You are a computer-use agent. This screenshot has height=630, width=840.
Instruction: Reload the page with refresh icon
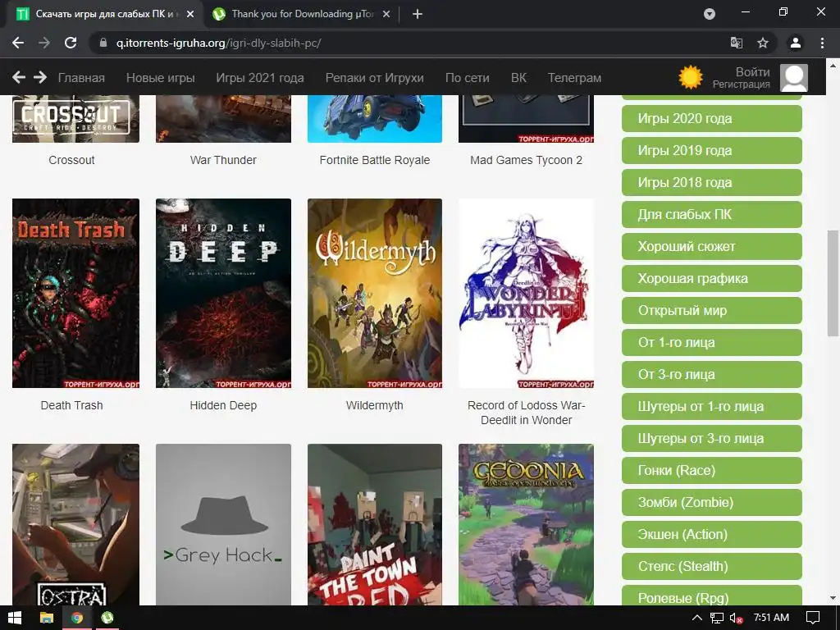pyautogui.click(x=71, y=43)
